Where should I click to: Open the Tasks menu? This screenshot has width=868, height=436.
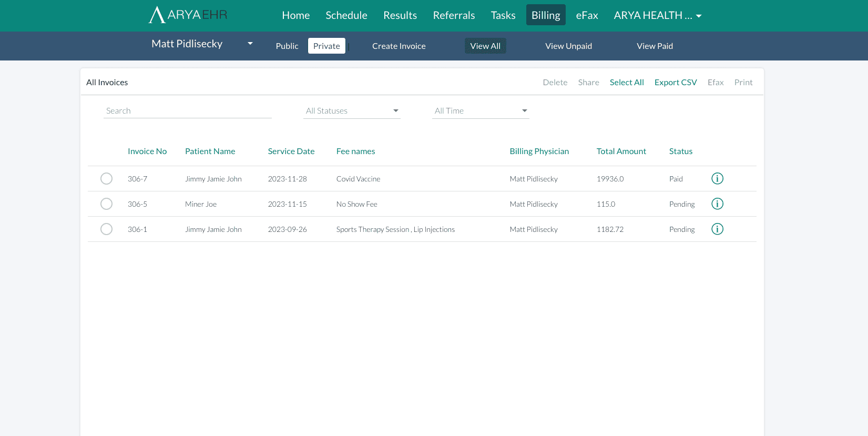pyautogui.click(x=503, y=15)
